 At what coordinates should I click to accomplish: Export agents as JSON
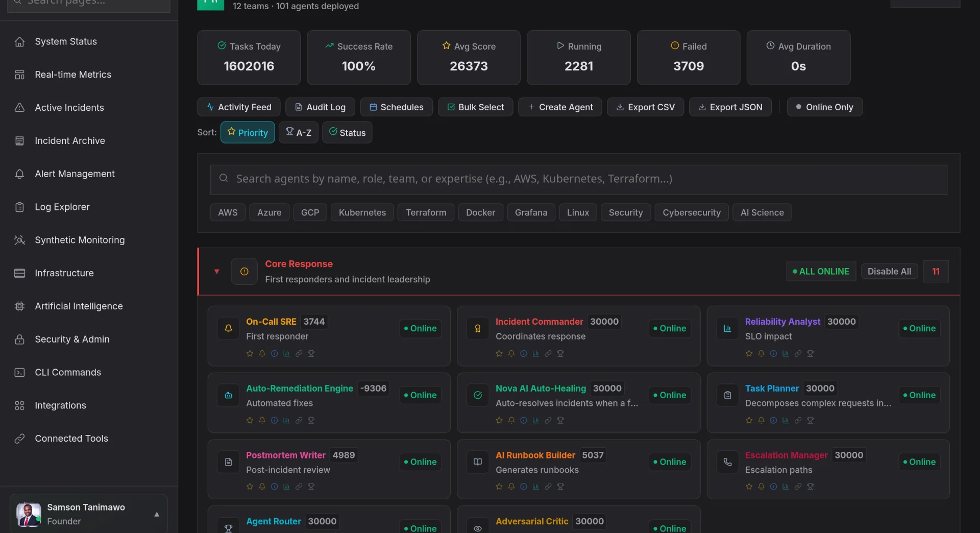[730, 107]
